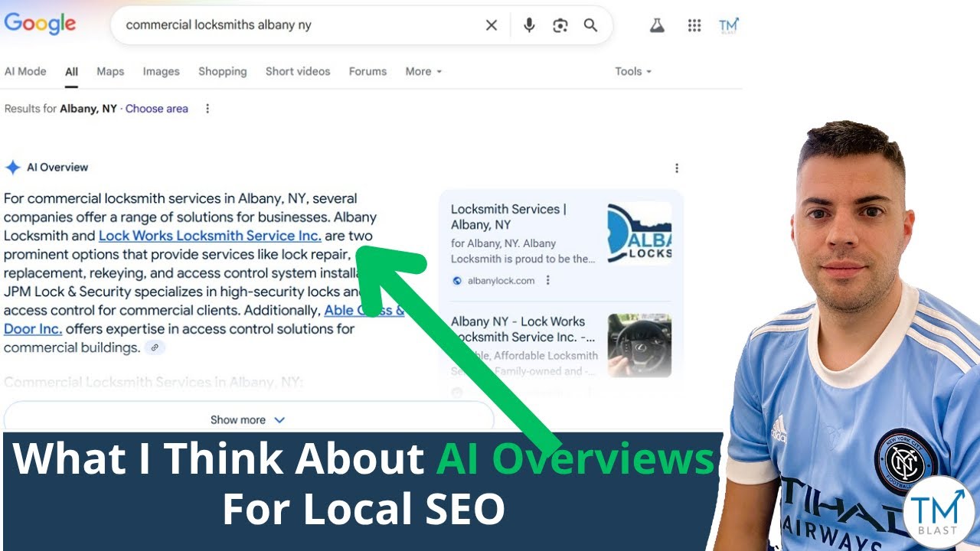Viewport: 980px width, 551px height.
Task: Clear the search box with X icon
Action: 492,25
